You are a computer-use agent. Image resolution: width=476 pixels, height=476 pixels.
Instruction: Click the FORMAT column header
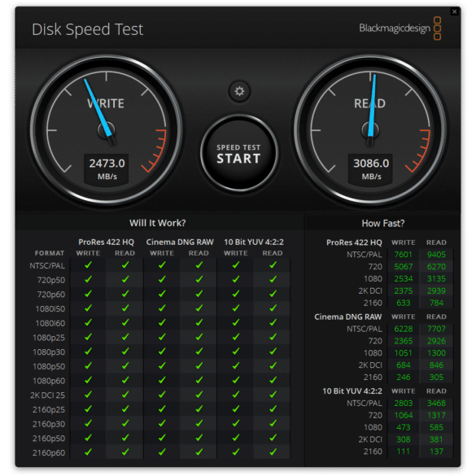pyautogui.click(x=50, y=253)
